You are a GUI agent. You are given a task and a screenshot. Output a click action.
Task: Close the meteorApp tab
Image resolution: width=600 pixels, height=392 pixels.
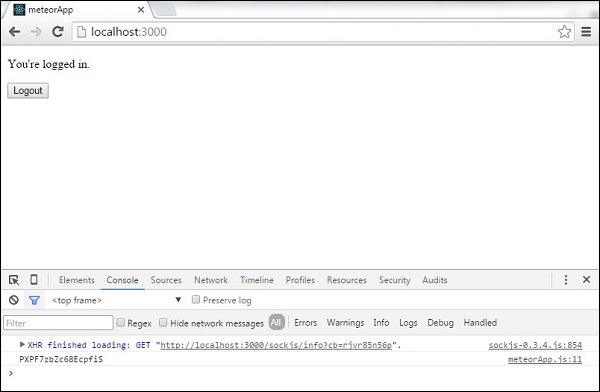point(141,10)
